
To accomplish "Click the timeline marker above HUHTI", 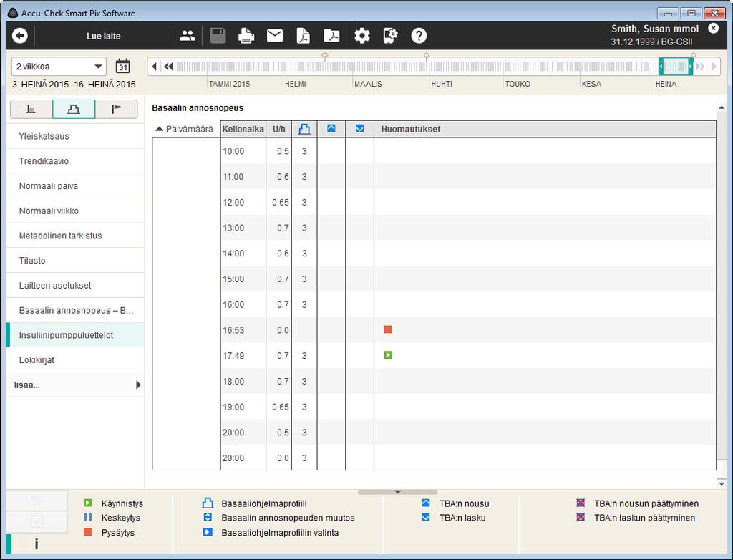I will click(x=427, y=56).
